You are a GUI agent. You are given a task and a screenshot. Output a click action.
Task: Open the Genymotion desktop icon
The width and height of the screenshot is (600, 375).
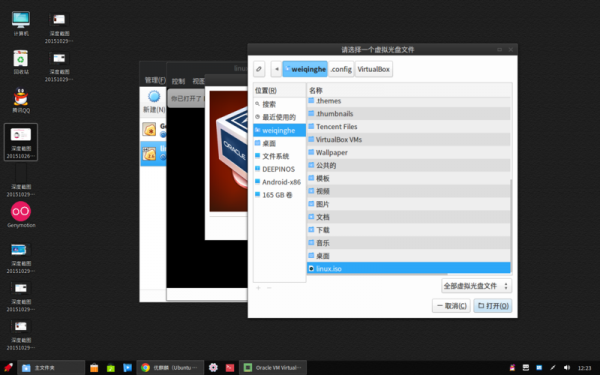[21, 215]
